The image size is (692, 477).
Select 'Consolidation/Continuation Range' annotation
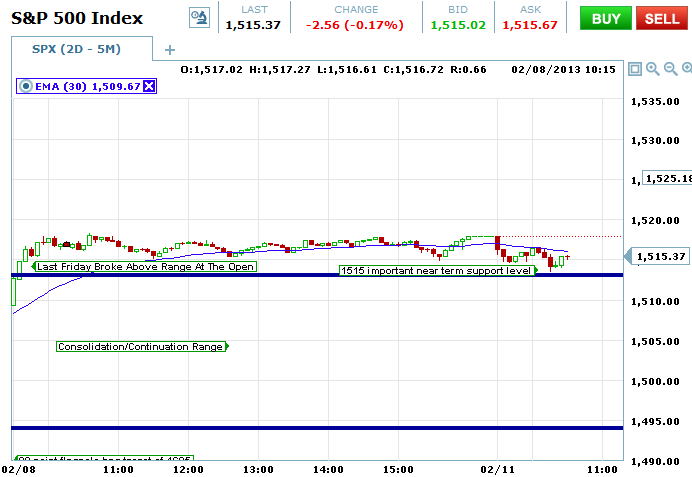click(x=142, y=347)
